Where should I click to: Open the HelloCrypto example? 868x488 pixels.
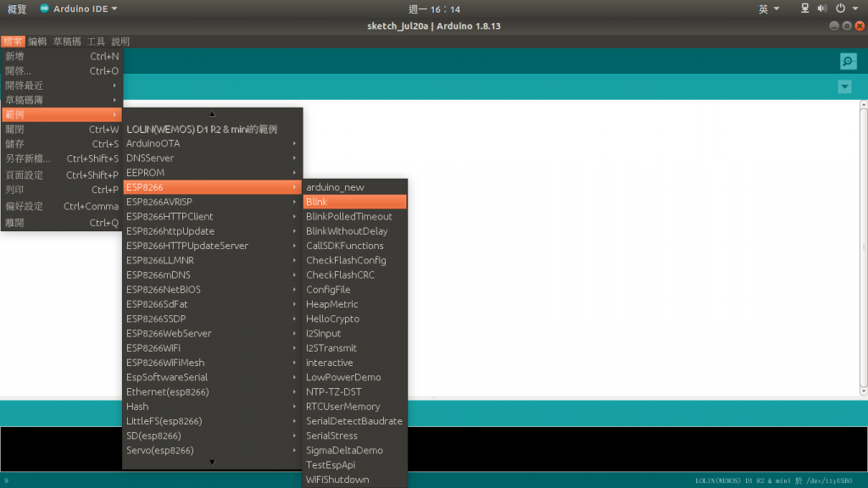tap(355, 319)
